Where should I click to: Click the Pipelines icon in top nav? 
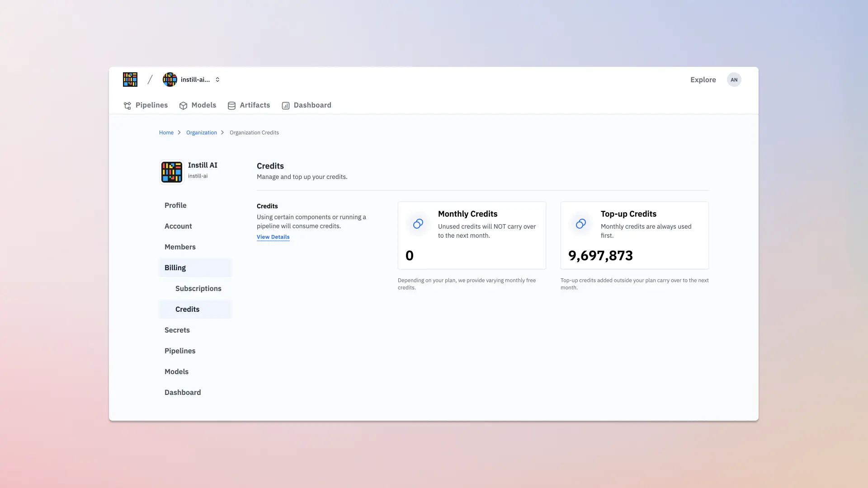pyautogui.click(x=127, y=106)
